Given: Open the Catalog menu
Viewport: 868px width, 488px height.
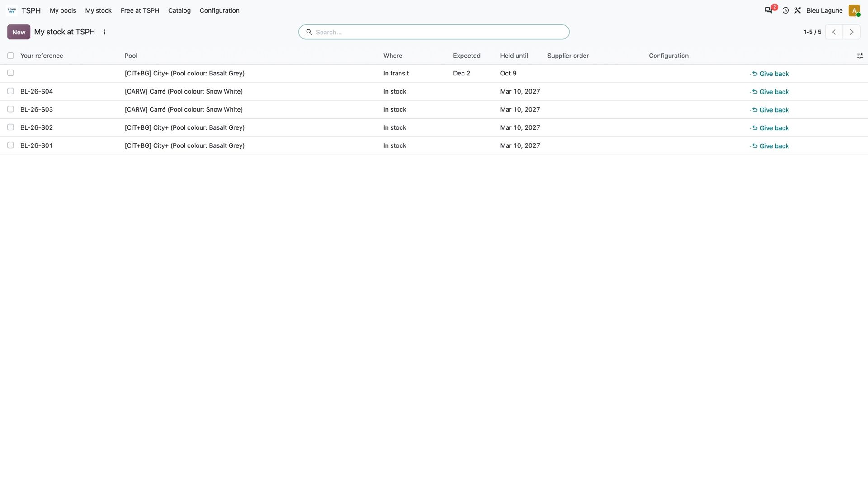Looking at the screenshot, I should click(179, 10).
